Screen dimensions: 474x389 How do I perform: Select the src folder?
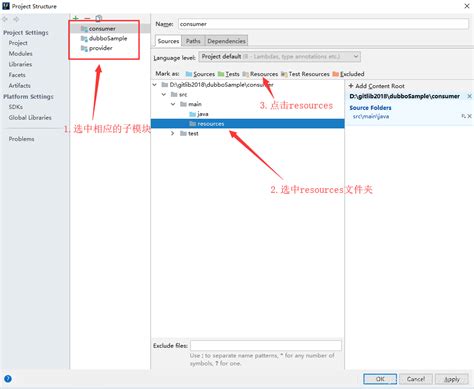179,94
